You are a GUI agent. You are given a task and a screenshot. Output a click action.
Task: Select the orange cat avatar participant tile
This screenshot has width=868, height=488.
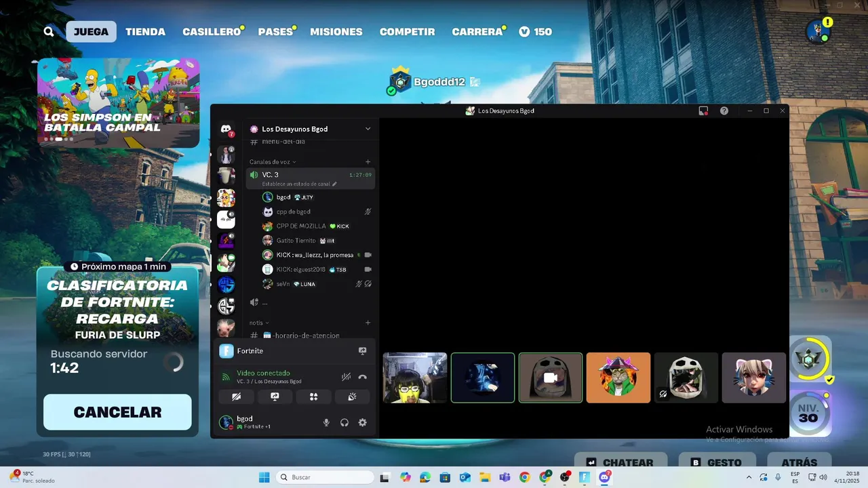click(618, 378)
